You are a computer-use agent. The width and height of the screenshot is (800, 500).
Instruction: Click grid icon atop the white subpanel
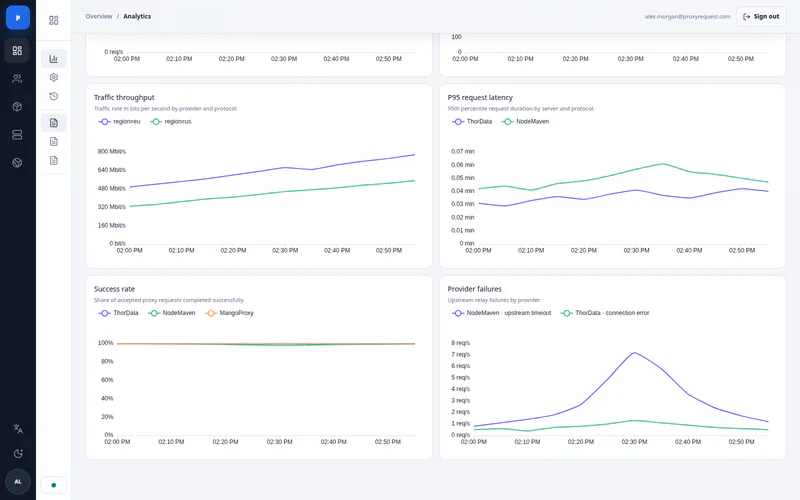point(54,20)
